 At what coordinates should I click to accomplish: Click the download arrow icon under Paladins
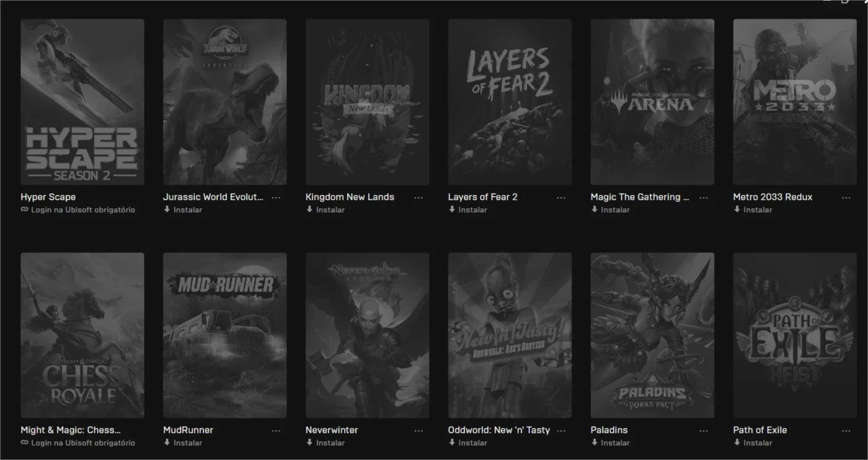coord(595,443)
